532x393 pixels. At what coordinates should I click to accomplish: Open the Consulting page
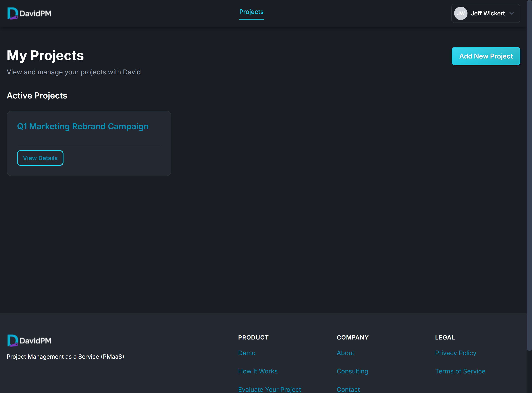pos(352,371)
